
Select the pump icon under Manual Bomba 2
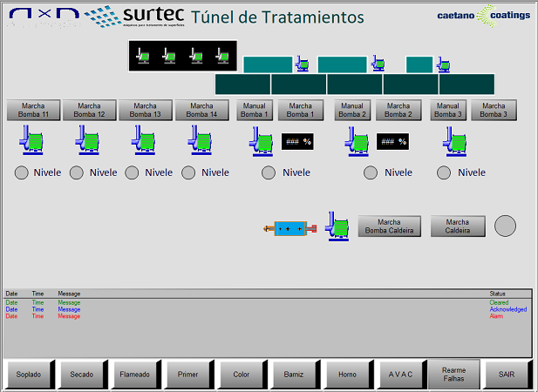358,140
